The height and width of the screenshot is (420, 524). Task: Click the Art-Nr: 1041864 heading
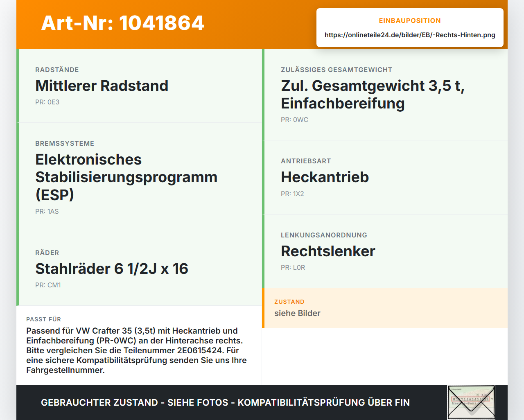[122, 23]
